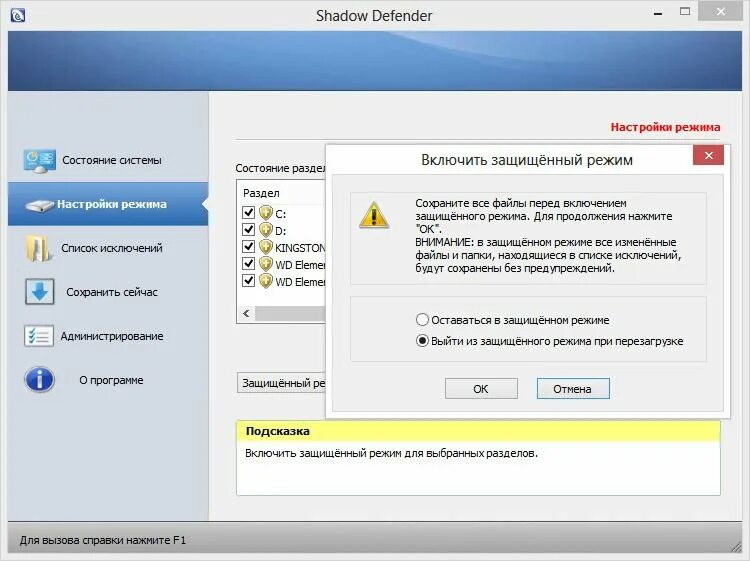Go to Сохранить сейчас section
Viewport: 750px width, 561px height.
tap(108, 292)
